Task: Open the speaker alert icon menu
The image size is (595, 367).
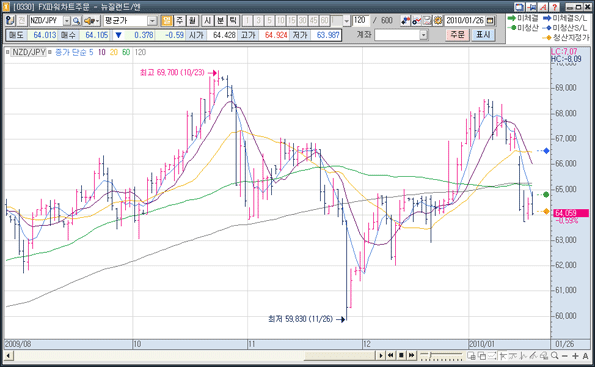Action: (91, 20)
